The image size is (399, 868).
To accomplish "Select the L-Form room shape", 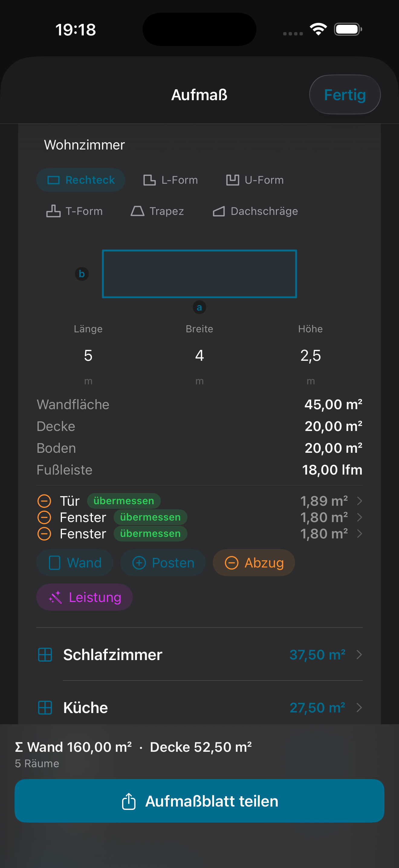I will [170, 180].
